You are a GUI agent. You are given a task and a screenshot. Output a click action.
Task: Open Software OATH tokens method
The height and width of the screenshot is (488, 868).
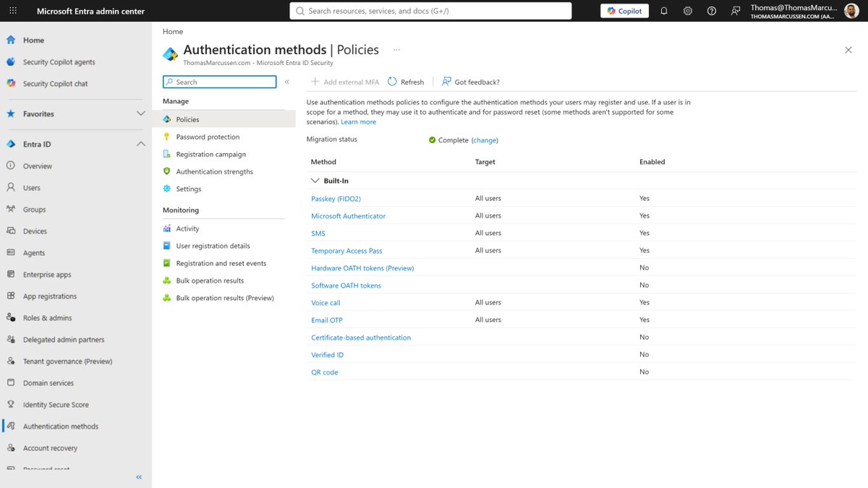(x=346, y=285)
